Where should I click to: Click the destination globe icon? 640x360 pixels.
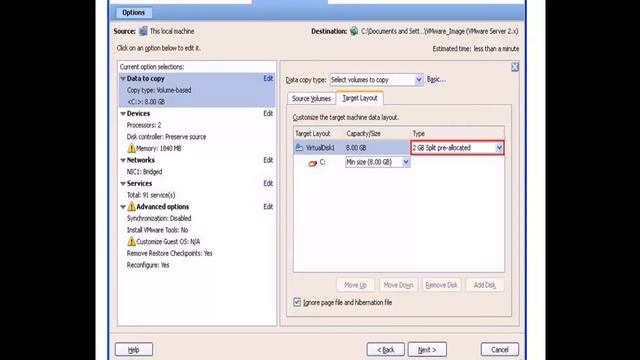tap(354, 31)
